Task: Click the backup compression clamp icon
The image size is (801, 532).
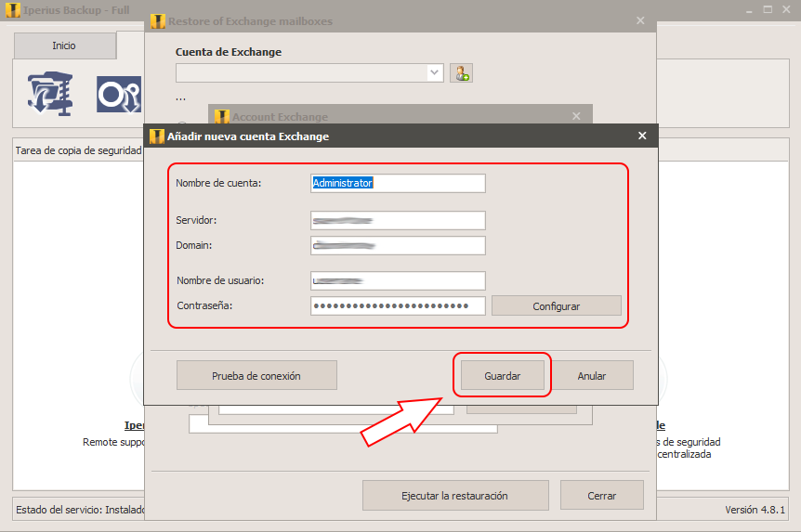Action: [50, 94]
